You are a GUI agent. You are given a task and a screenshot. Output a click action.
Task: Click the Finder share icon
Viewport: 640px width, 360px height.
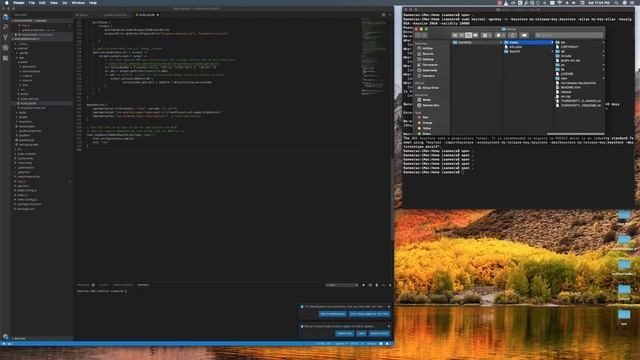[513, 36]
